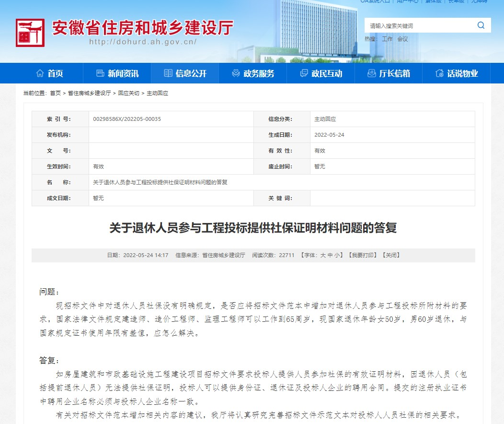Click the 政务服务 services icon
The image size is (504, 424).
[236, 73]
